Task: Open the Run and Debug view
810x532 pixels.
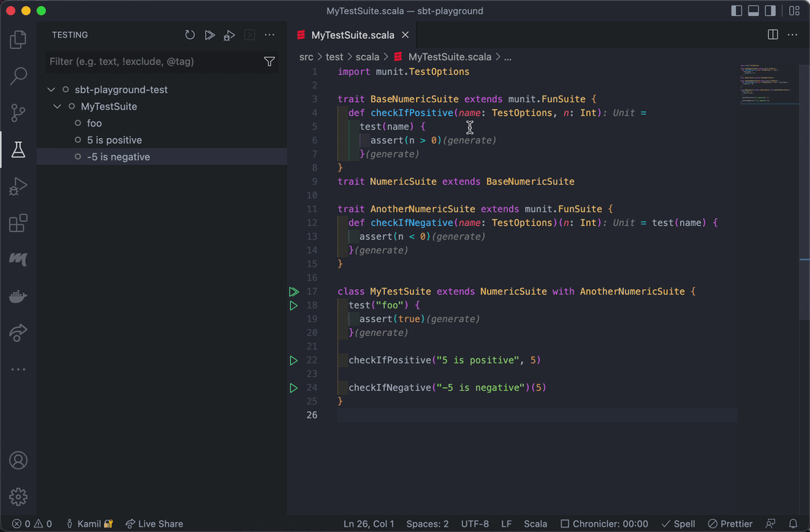Action: 18,186
